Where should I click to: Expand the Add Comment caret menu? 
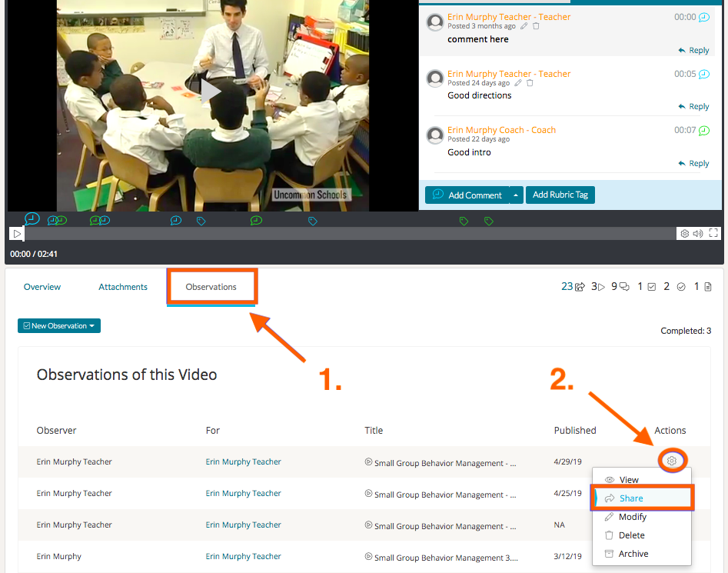tap(516, 195)
